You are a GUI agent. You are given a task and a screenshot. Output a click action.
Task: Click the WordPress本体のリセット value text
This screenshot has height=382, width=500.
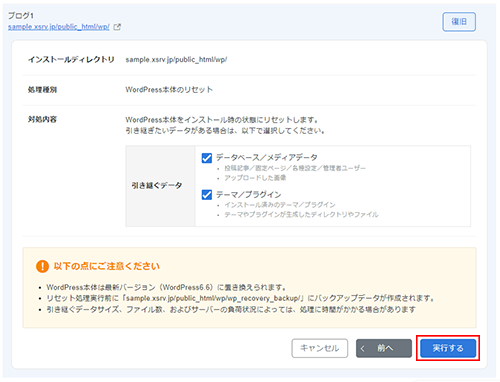click(169, 89)
